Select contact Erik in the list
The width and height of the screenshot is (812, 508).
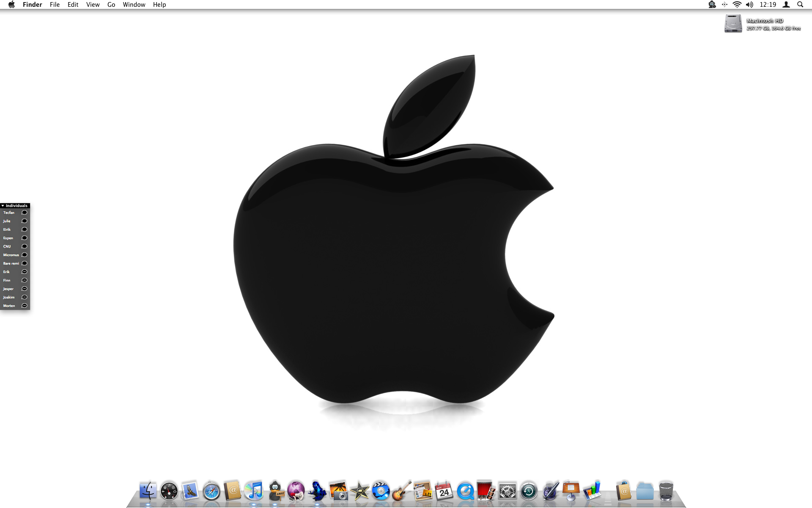point(15,272)
